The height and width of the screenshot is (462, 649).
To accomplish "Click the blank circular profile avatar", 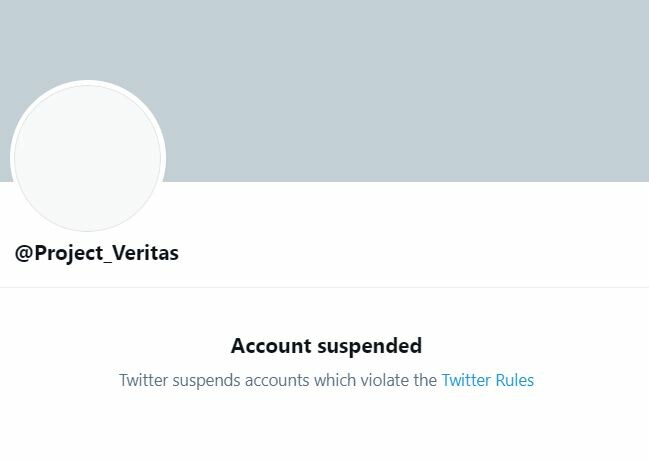I will 88,156.
